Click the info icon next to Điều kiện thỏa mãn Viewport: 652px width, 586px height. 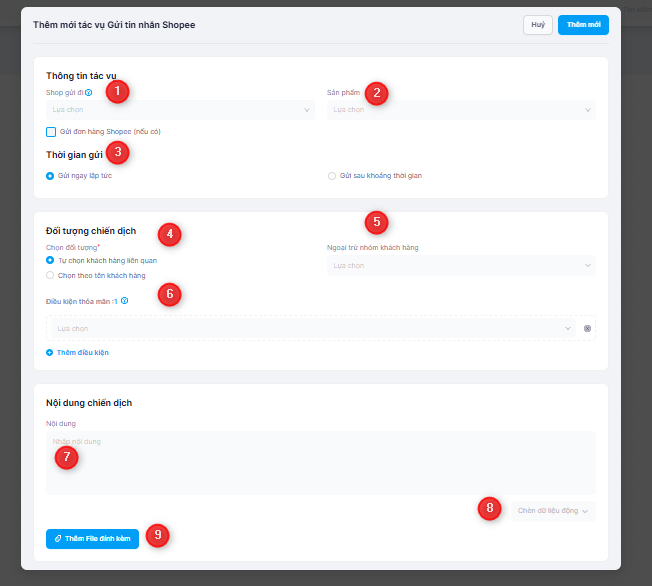point(124,300)
